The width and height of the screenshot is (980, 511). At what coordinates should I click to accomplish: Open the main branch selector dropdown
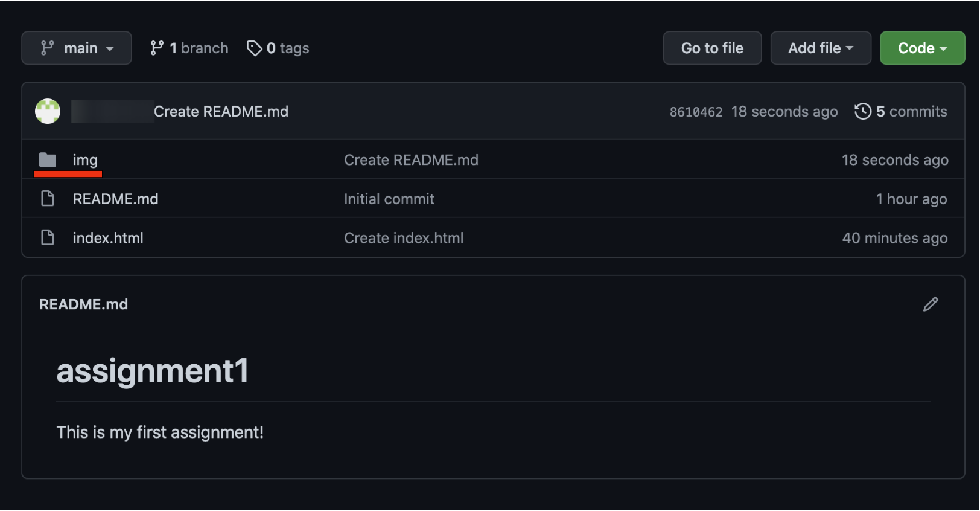coord(77,48)
